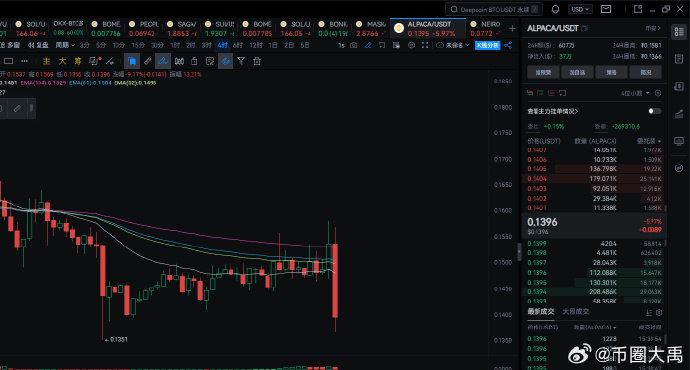Open 查看主力挂单情况 link

pos(553,111)
